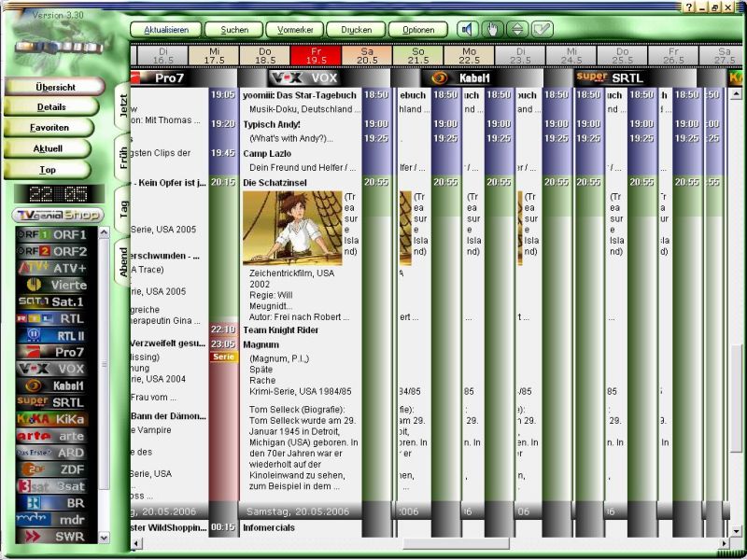Select the Früh time tab

coord(123,158)
